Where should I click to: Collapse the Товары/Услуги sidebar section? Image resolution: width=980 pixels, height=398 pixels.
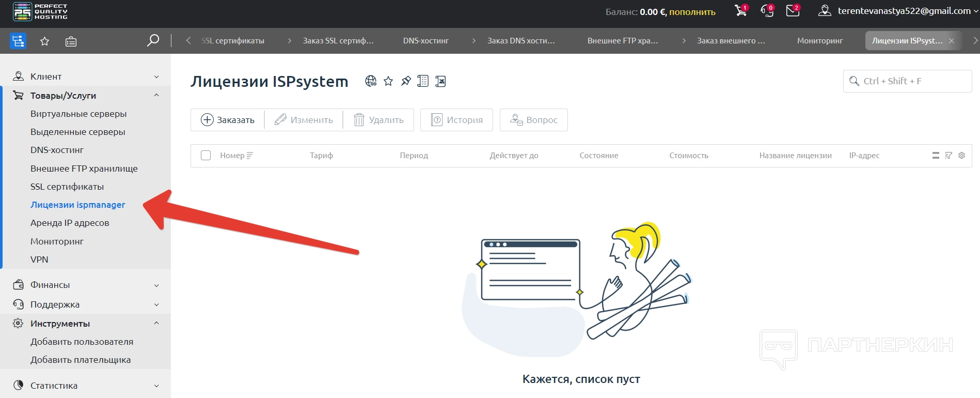[86, 96]
